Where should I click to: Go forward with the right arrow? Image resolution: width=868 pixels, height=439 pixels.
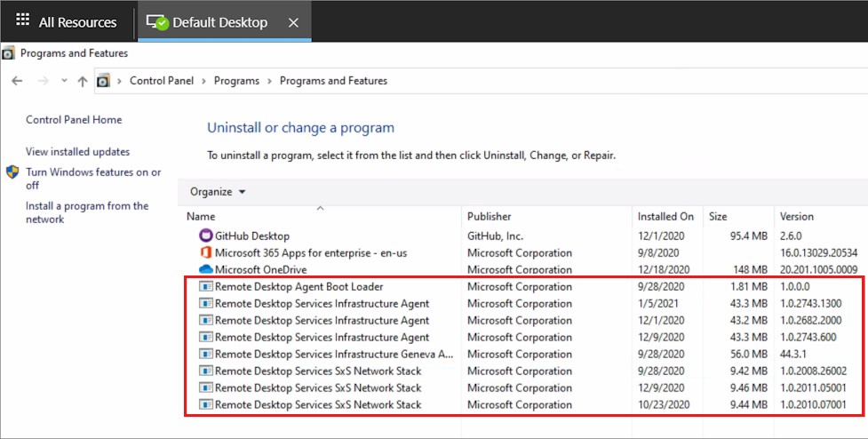44,81
